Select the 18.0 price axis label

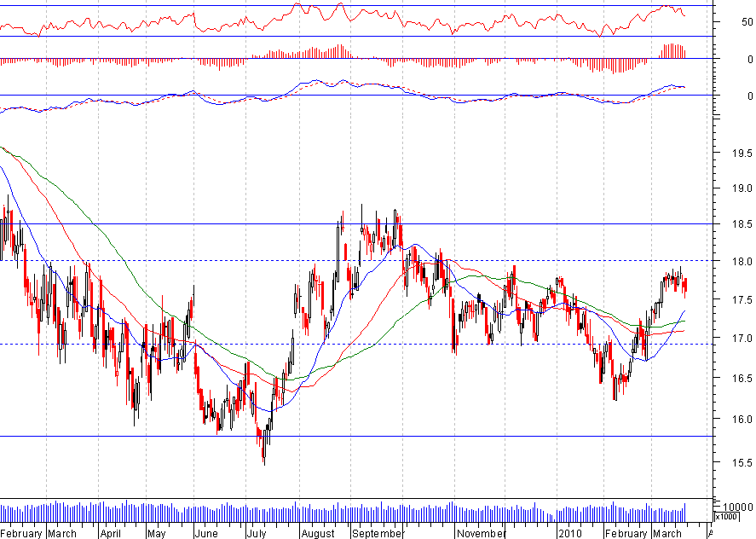pos(742,262)
